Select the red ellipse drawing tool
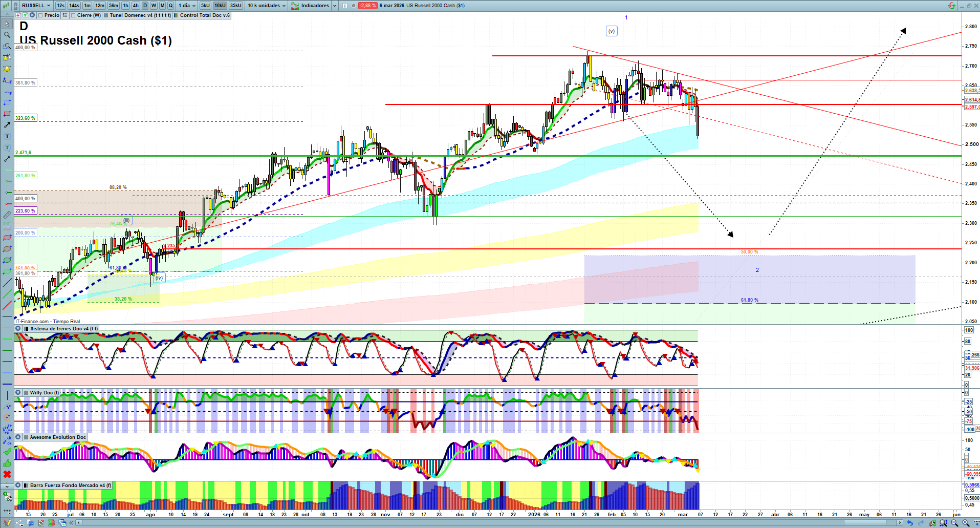This screenshot has width=980, height=528. click(x=7, y=238)
